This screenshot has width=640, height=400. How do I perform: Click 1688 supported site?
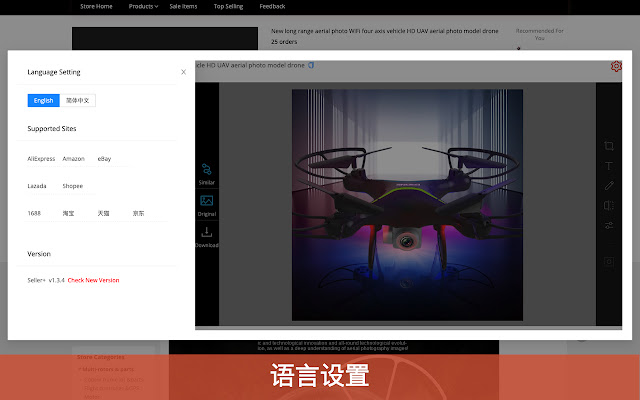pos(34,213)
